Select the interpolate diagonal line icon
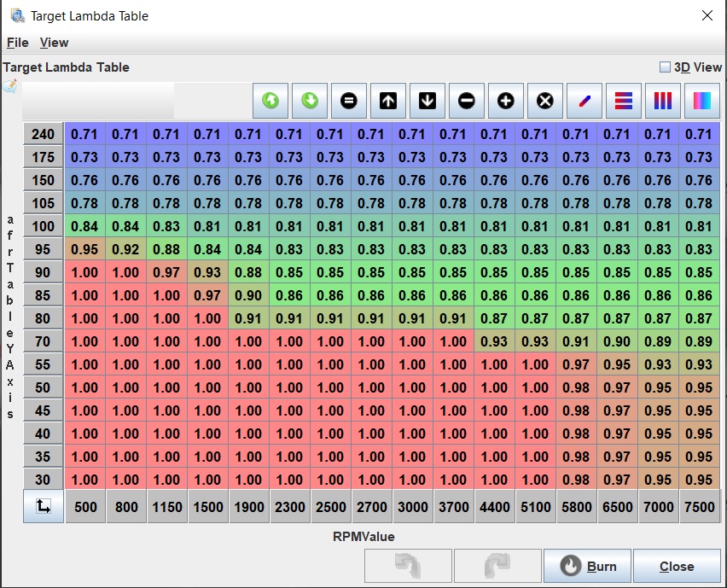The image size is (727, 588). pyautogui.click(x=585, y=101)
